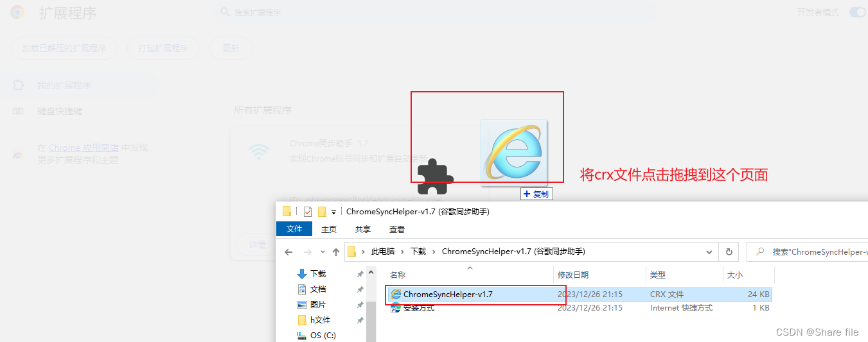Click pin icon beside 图片

[360, 305]
